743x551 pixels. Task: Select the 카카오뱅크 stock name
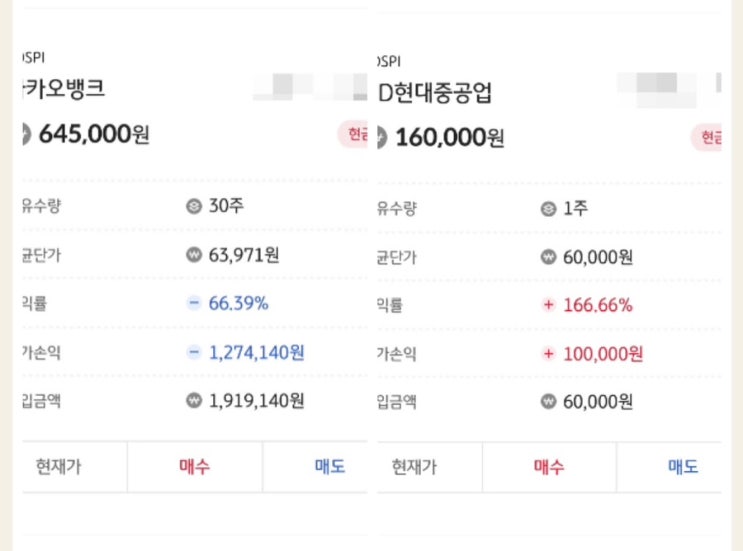[63, 88]
